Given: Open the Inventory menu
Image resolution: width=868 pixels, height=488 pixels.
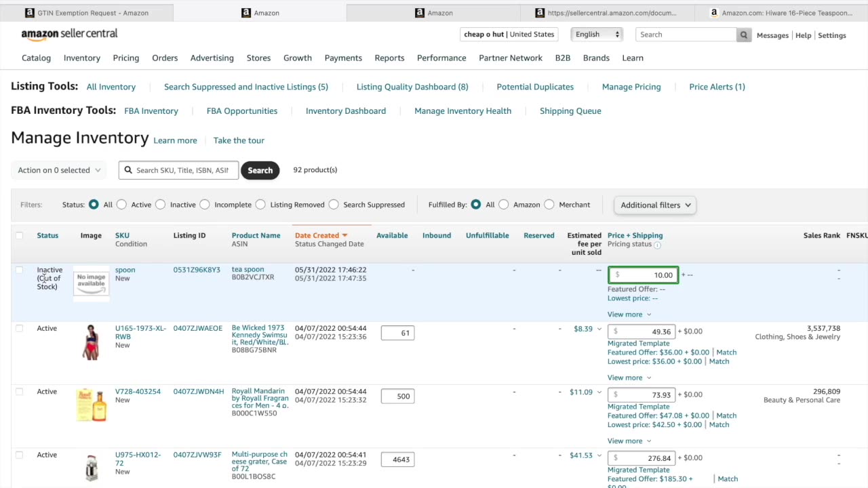Looking at the screenshot, I should click(x=82, y=58).
